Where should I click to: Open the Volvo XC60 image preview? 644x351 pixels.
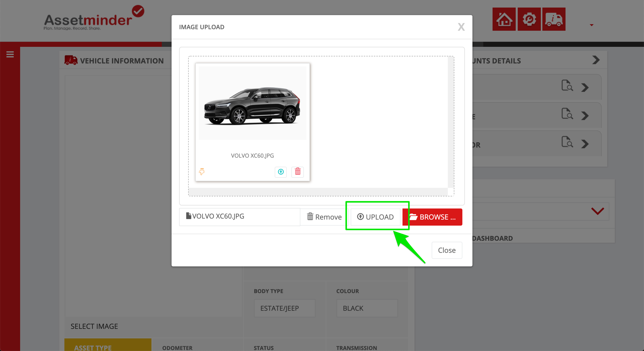252,103
